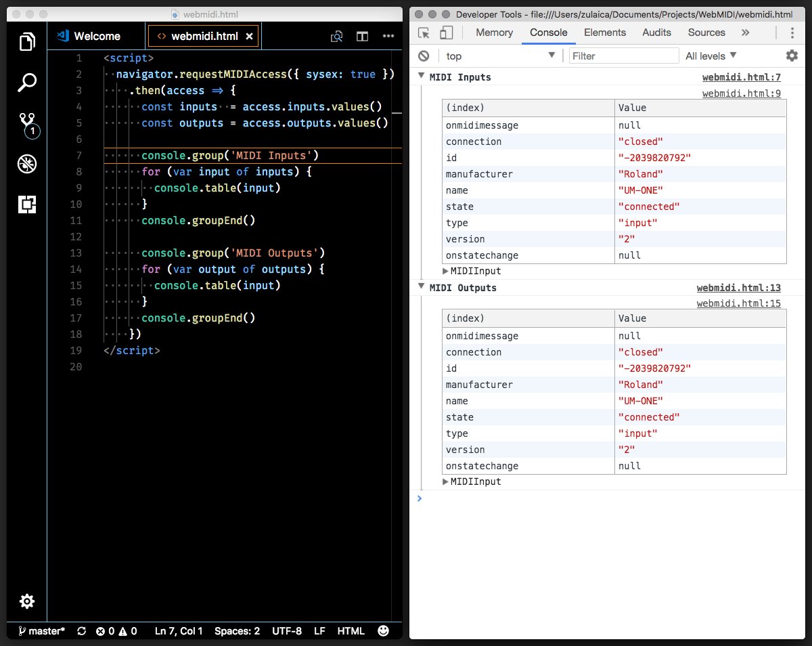
Task: Click the HTML language mode indicator
Action: [351, 631]
